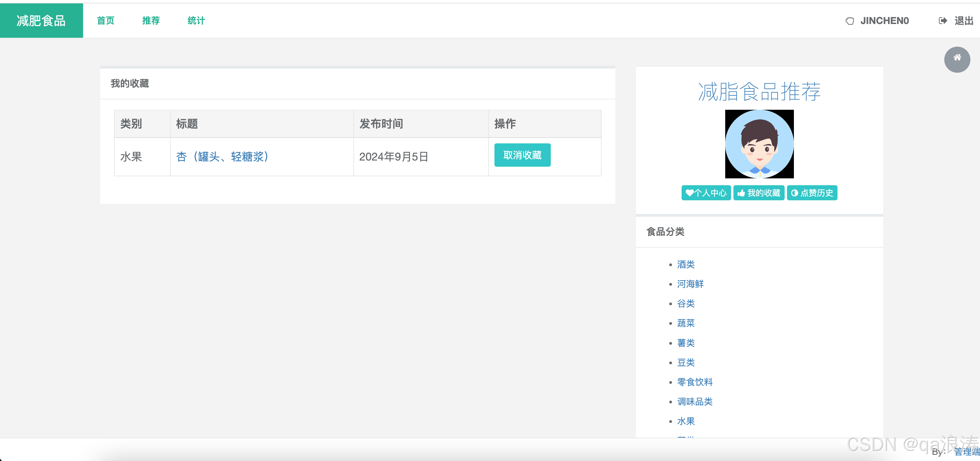Click the 点赞历史 button
Screen dimensions: 980x461
click(x=812, y=193)
